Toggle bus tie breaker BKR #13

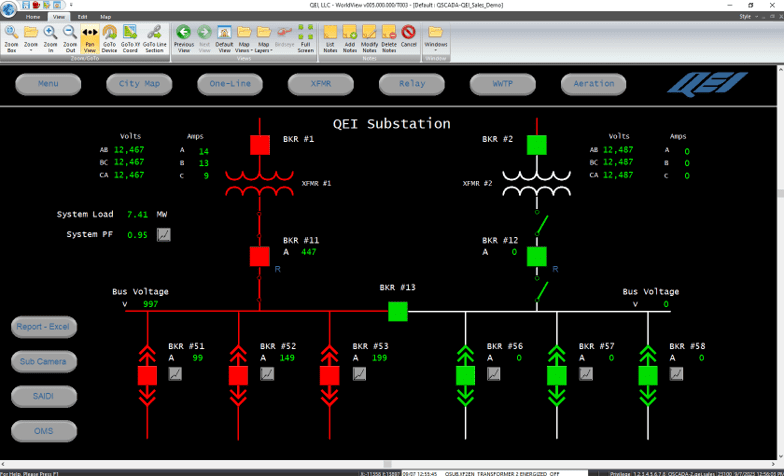point(398,311)
